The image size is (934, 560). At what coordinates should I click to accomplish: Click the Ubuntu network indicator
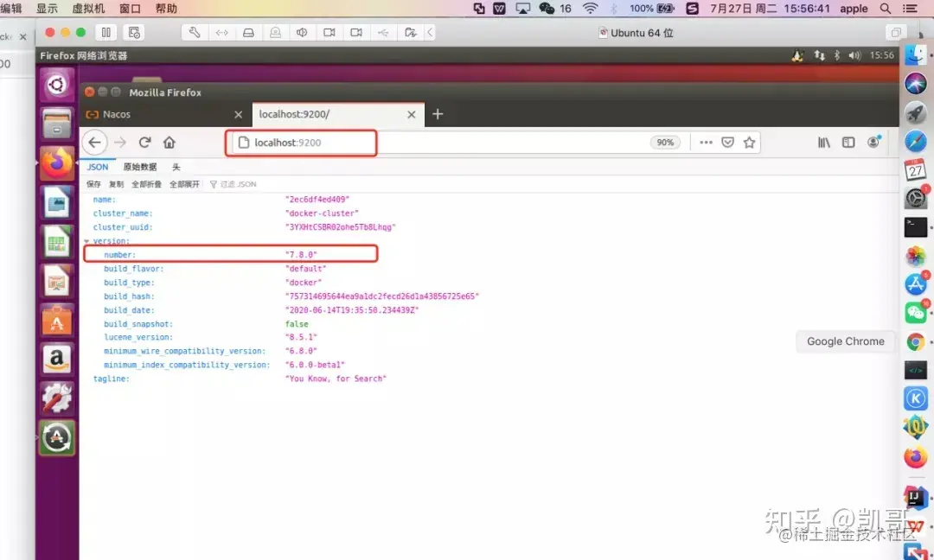(x=820, y=55)
